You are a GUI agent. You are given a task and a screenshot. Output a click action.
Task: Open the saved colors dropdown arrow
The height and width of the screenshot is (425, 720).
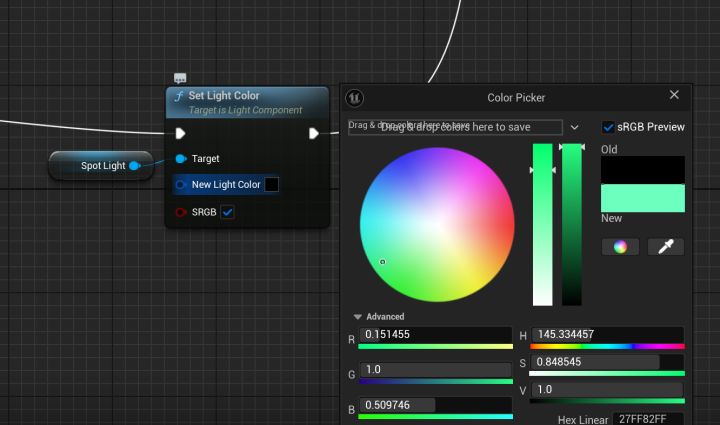[x=574, y=127]
